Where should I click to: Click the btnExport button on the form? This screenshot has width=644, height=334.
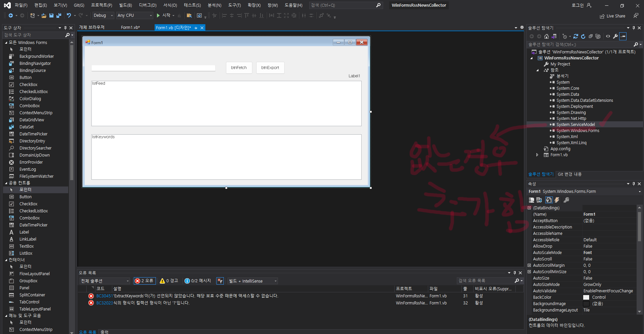(x=270, y=68)
